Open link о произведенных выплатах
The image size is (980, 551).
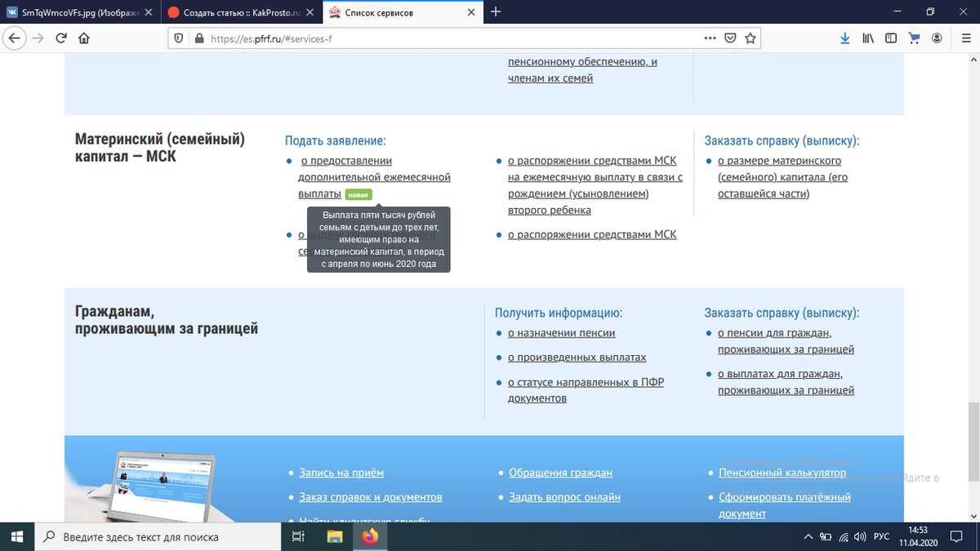(x=577, y=358)
